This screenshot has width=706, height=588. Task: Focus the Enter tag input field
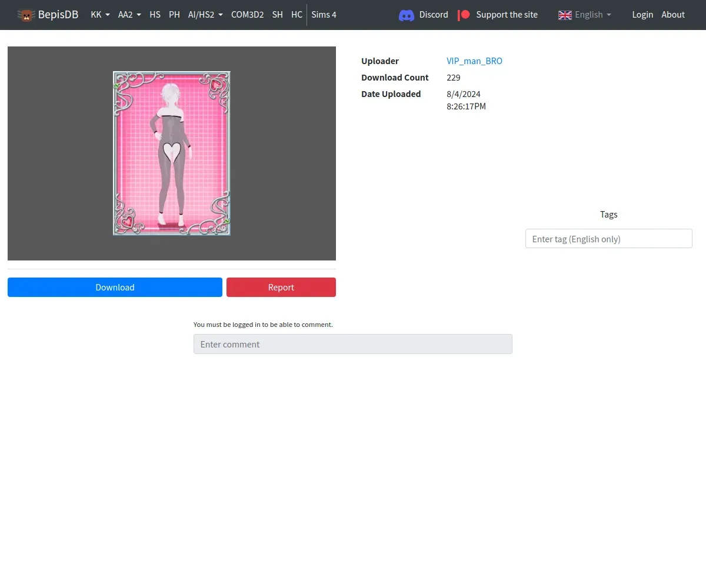[609, 239]
